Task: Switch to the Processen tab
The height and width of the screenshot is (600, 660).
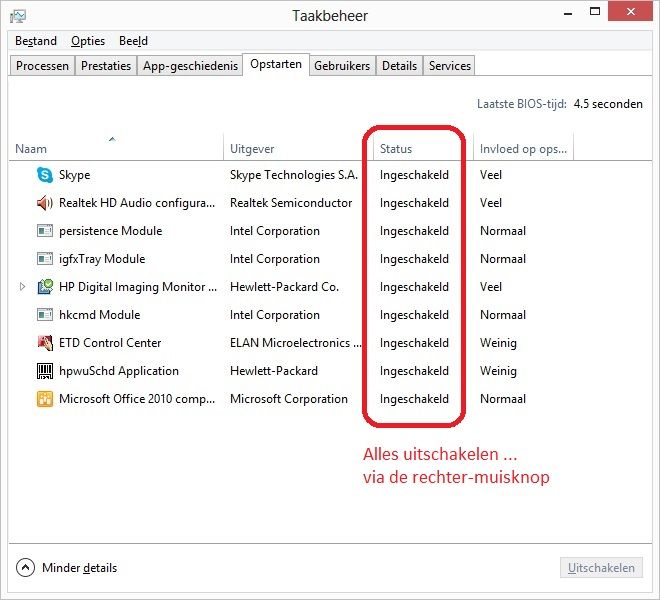Action: (x=42, y=66)
